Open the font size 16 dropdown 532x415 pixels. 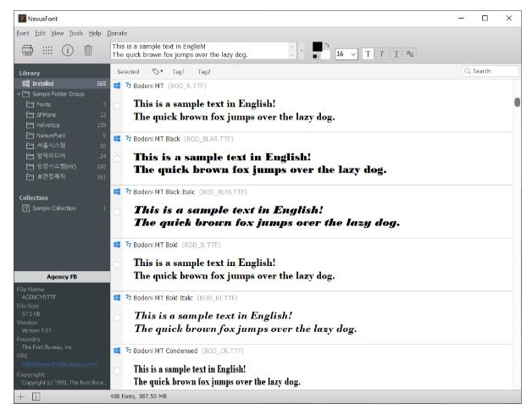(346, 54)
